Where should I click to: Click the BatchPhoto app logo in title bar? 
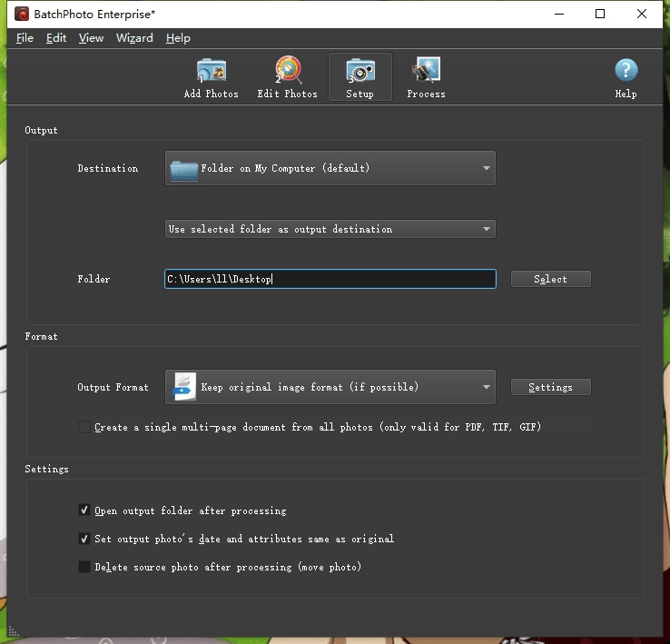pos(22,15)
